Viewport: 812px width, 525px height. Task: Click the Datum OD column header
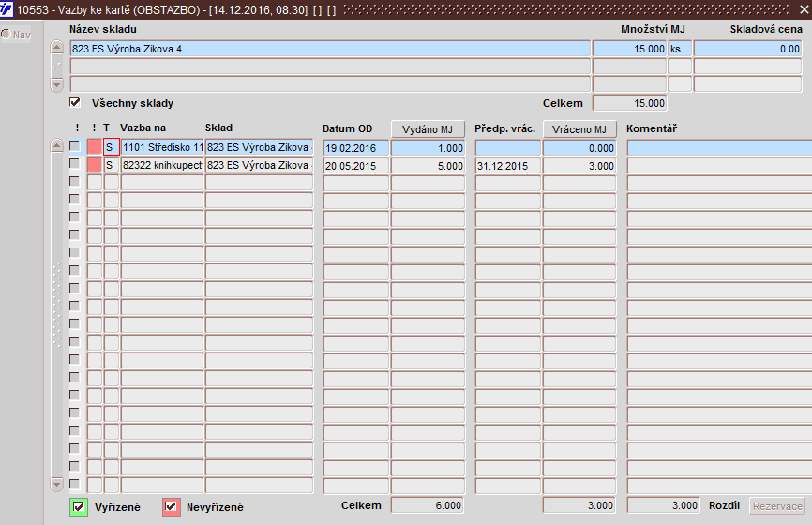(x=348, y=128)
